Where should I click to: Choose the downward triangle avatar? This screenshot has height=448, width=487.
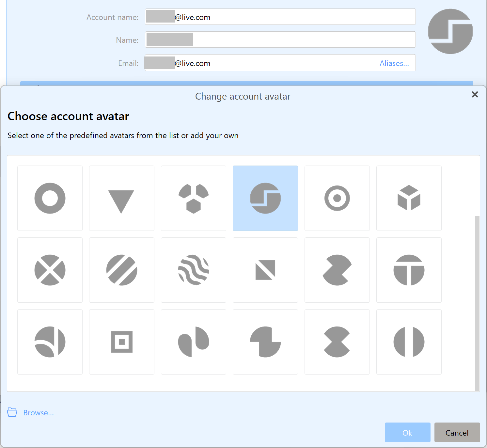click(121, 198)
